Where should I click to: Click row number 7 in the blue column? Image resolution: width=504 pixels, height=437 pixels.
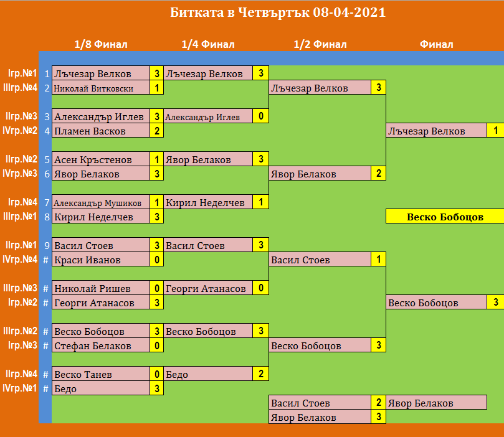(46, 202)
